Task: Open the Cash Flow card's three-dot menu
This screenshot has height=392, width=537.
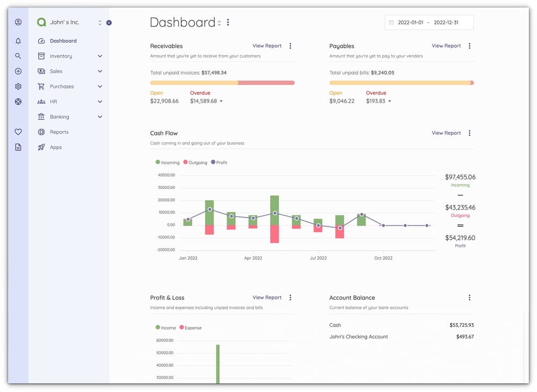Action: [469, 133]
